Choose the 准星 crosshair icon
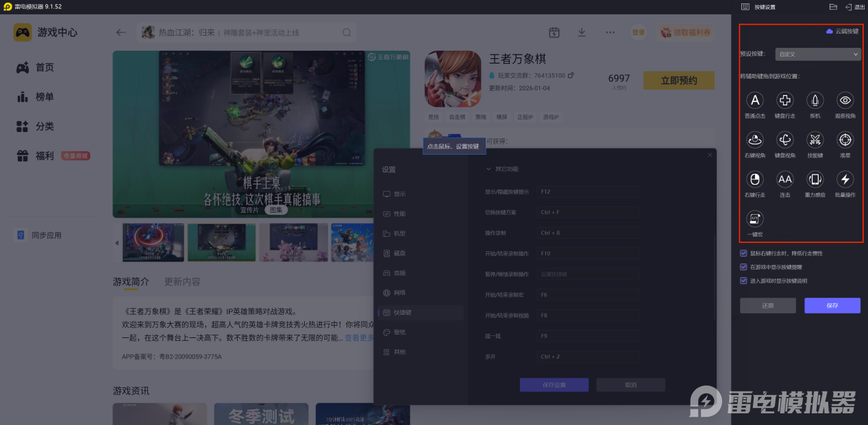Viewport: 868px width, 425px height. coord(845,140)
